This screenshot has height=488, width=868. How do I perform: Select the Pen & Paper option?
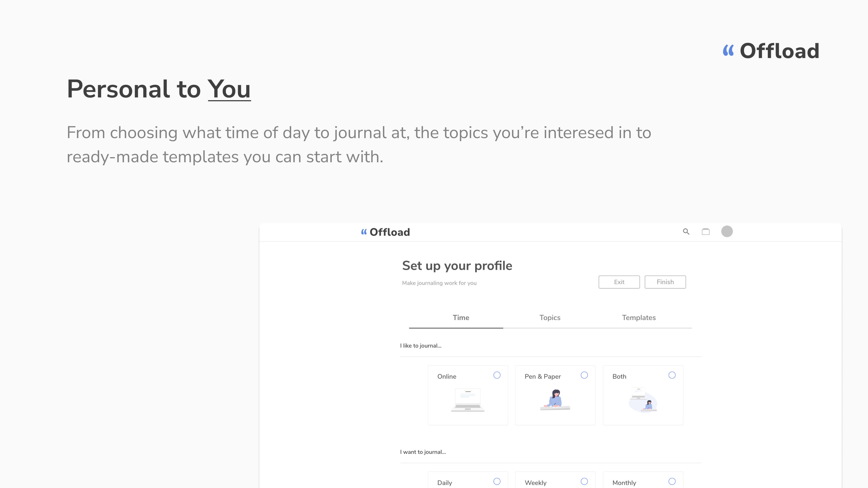[x=584, y=375]
